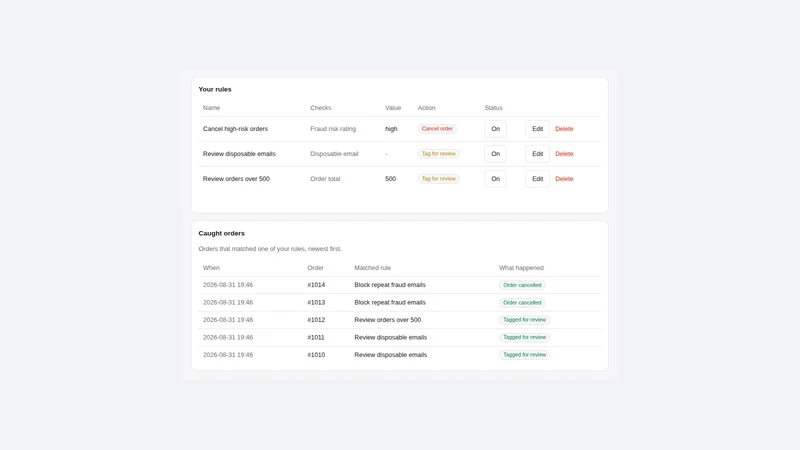Toggle On status for Review orders over 500

[x=495, y=179]
